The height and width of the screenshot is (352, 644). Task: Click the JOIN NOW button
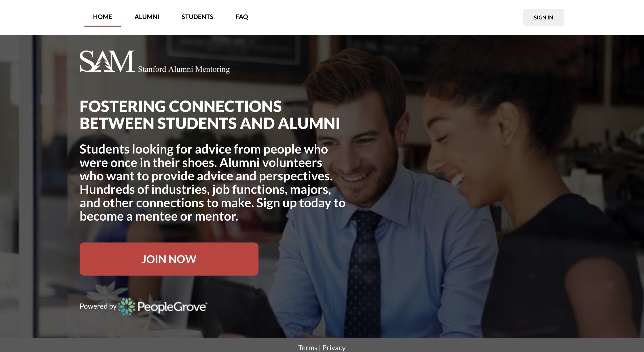[x=169, y=259]
